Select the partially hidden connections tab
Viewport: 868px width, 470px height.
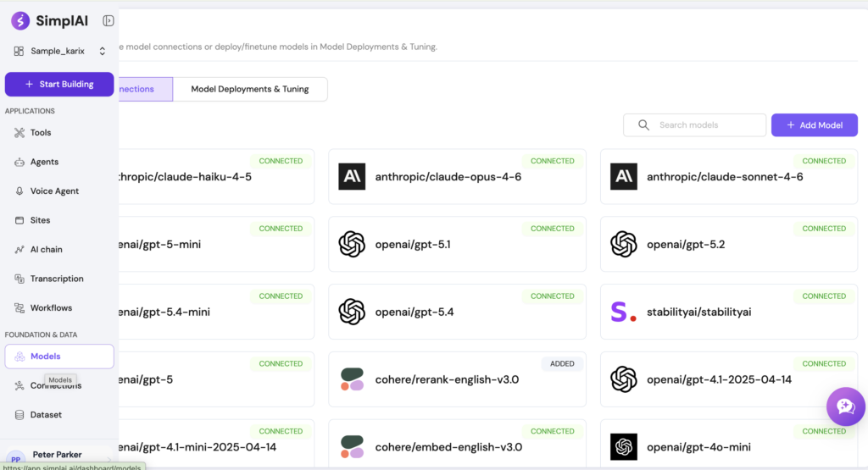pos(145,89)
